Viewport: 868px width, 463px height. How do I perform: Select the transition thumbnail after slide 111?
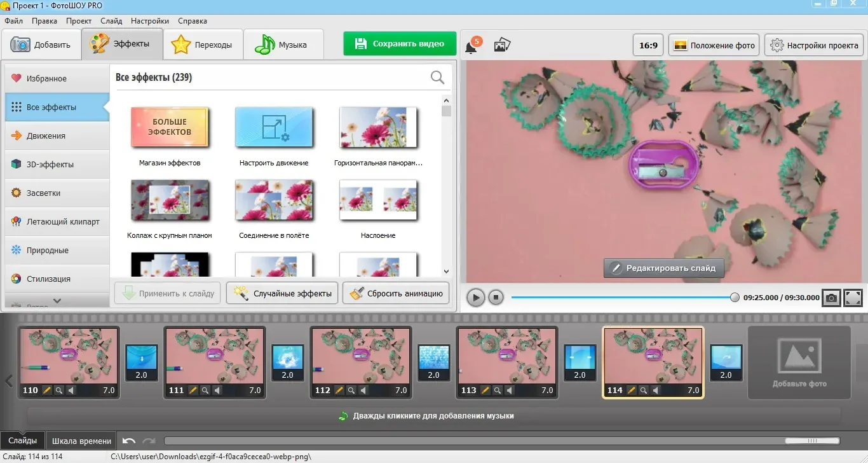[287, 363]
